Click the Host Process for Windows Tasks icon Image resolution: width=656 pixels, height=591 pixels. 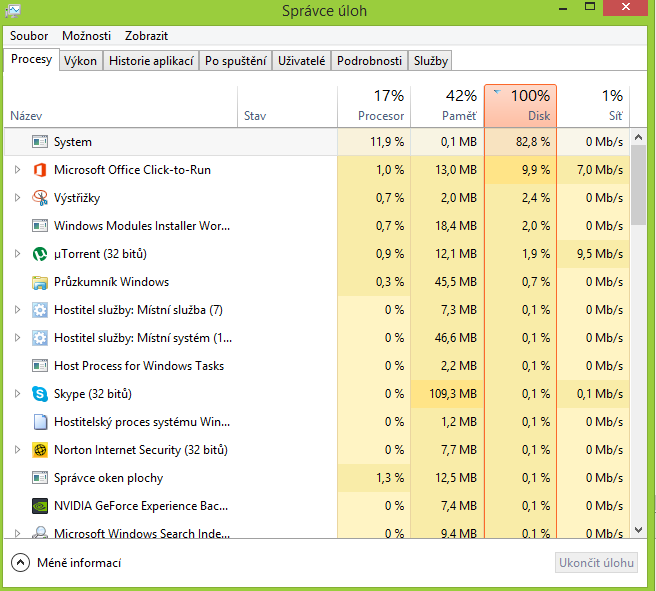[40, 366]
